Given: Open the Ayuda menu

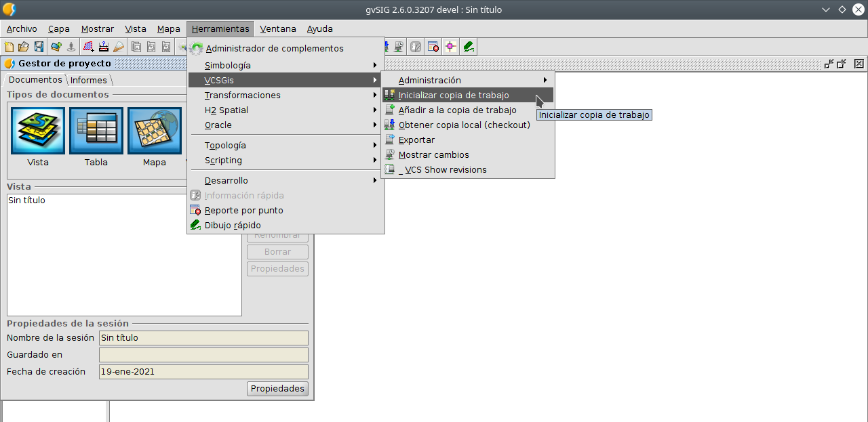Looking at the screenshot, I should [x=320, y=29].
